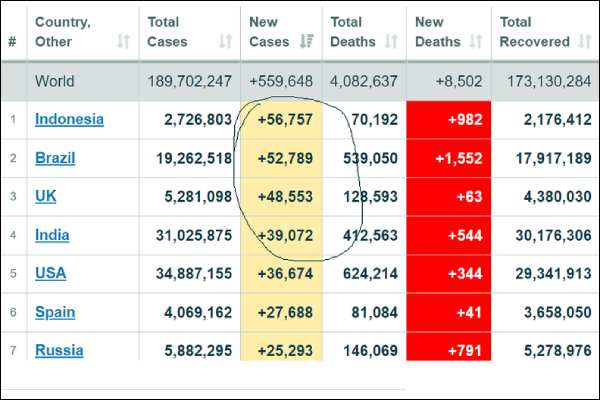Viewport: 600px width, 400px height.
Task: Select World new cases +559,648
Action: [281, 81]
